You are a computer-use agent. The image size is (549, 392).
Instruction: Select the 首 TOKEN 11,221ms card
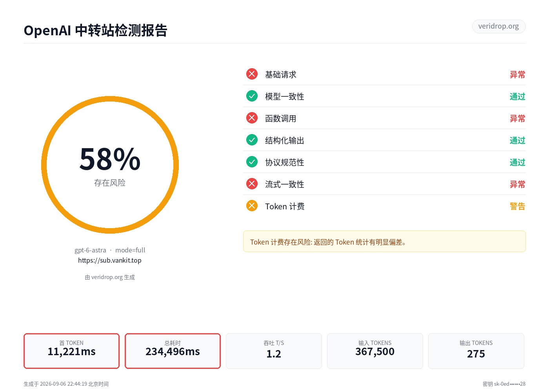coord(71,351)
